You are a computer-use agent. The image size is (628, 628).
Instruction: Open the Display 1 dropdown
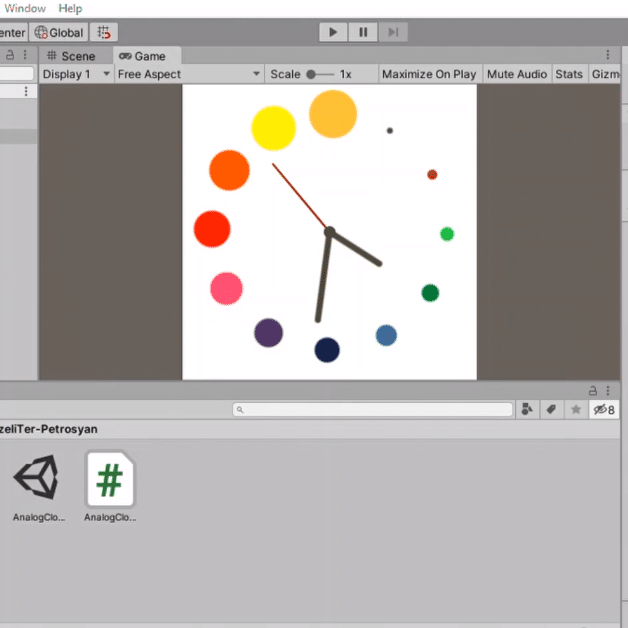[76, 74]
